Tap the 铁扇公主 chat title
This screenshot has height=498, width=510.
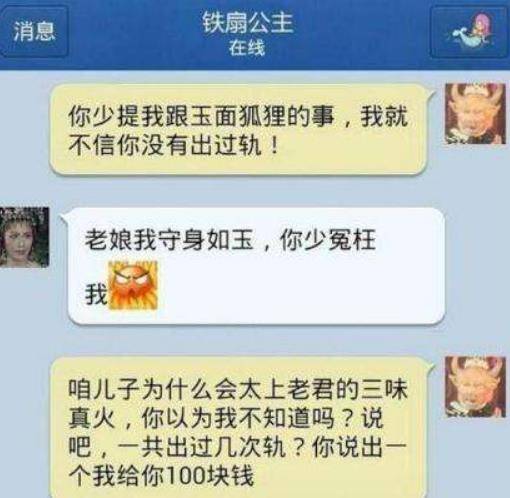pos(247,23)
